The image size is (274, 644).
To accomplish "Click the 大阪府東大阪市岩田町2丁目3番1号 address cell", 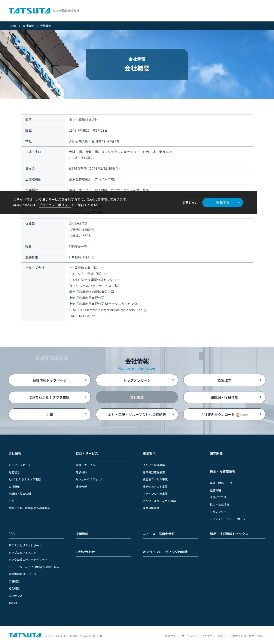I will [x=159, y=141].
